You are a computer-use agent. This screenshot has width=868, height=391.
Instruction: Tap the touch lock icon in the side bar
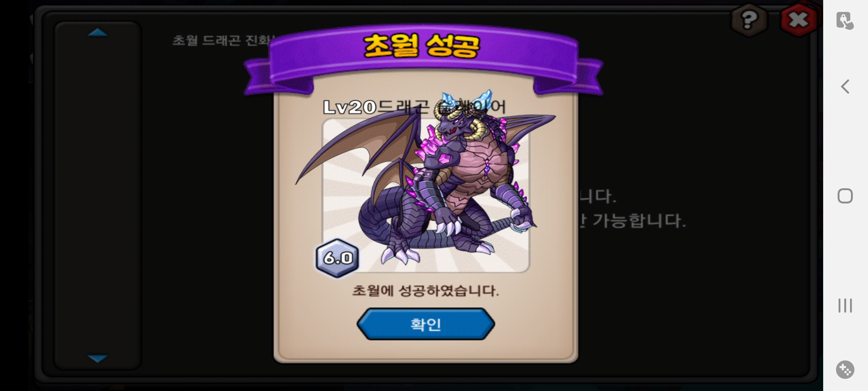(x=845, y=21)
